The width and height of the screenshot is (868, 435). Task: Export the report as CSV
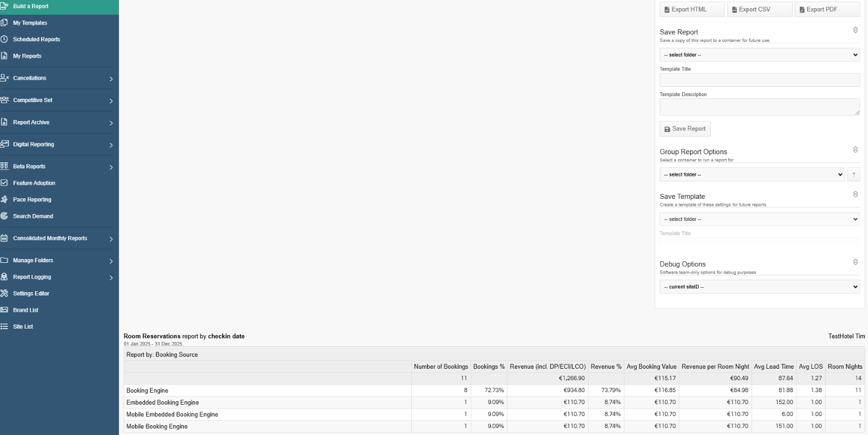click(x=759, y=9)
